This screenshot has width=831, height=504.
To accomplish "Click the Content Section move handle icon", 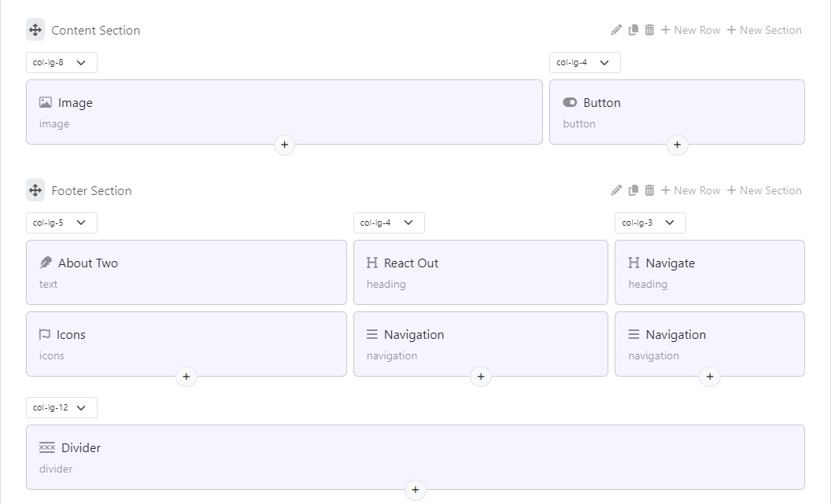I will pyautogui.click(x=35, y=30).
